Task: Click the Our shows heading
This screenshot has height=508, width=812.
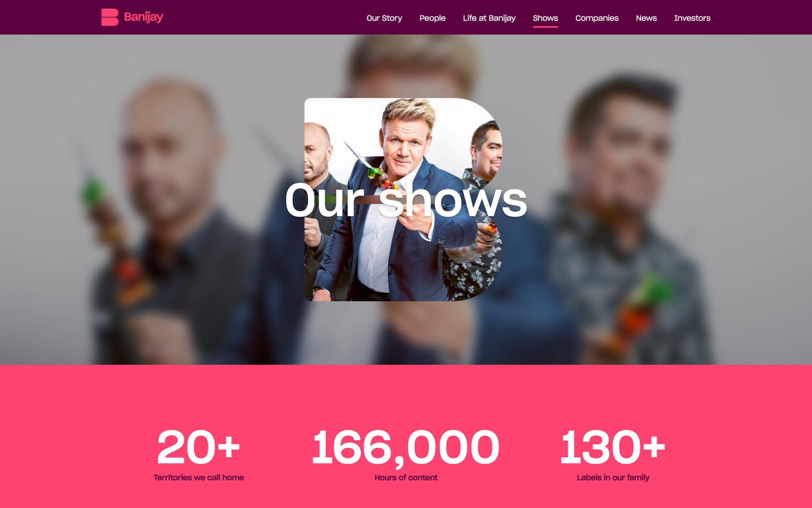Action: [406, 200]
